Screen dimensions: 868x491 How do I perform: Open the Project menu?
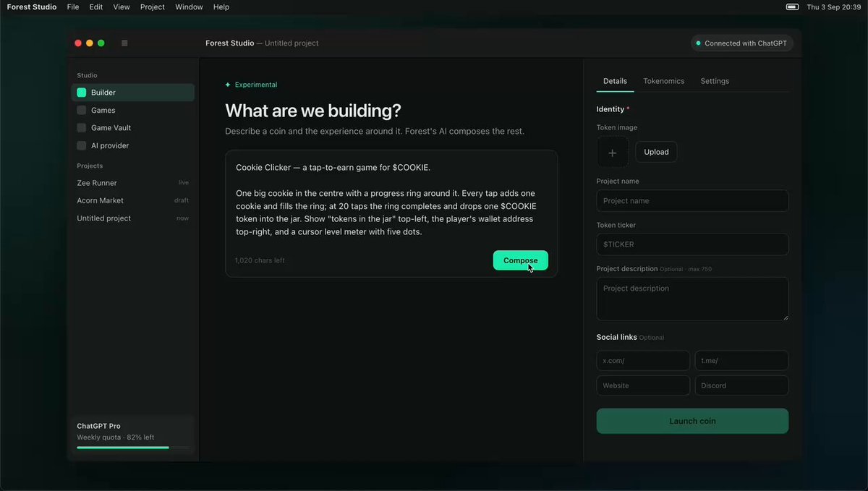tap(153, 7)
